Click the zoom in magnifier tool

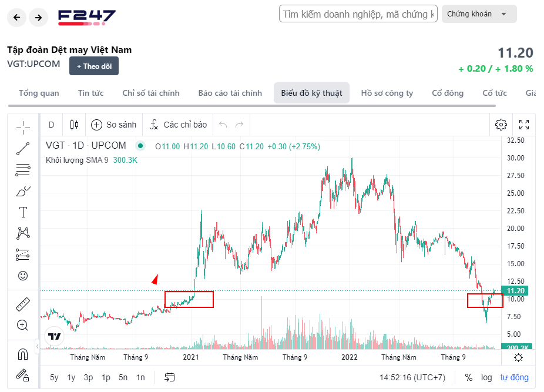click(x=23, y=325)
